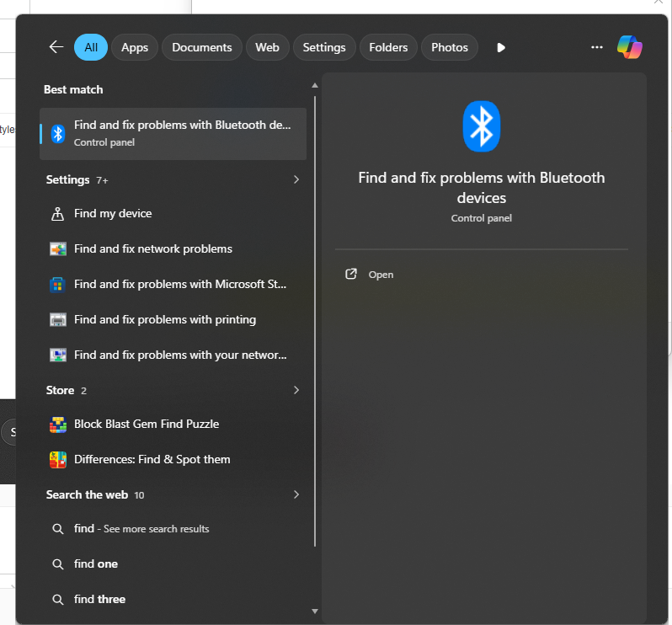Click the Differences Find & Spot app icon
672x625 pixels.
click(58, 460)
